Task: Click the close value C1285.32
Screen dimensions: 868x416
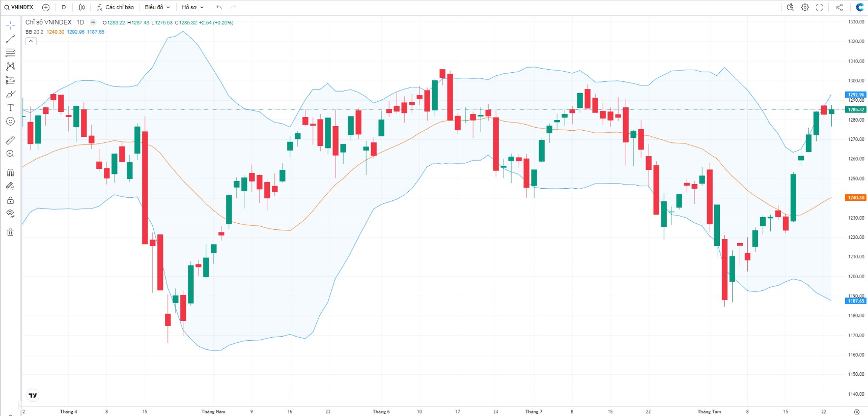Action: click(x=186, y=23)
